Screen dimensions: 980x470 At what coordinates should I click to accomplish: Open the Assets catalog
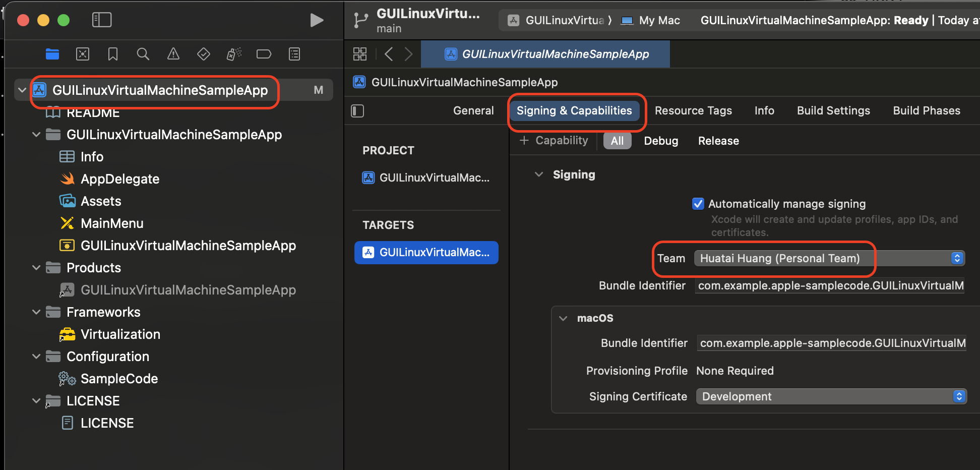(x=101, y=201)
